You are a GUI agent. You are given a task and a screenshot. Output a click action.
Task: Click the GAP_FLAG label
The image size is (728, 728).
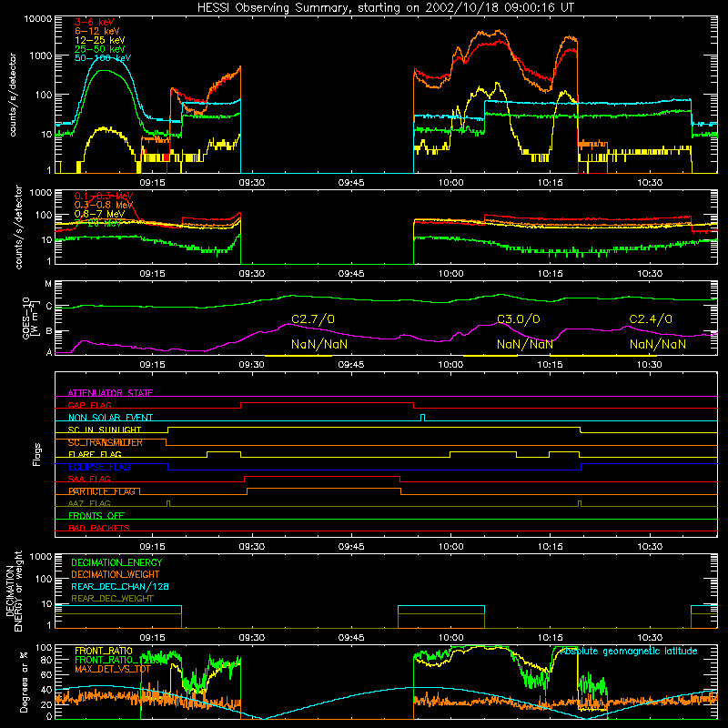tap(90, 405)
